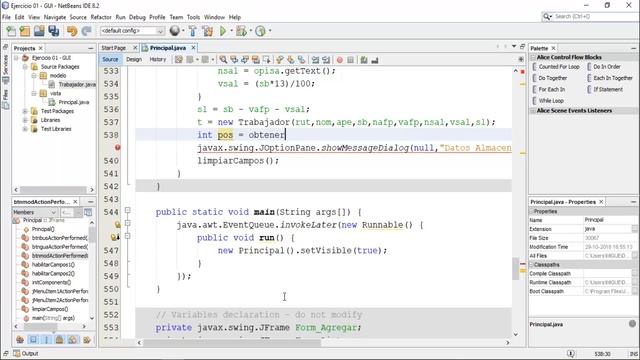Click the editor vertical scrollbar thumb
Viewport: 640px width, 360px height.
(x=516, y=269)
